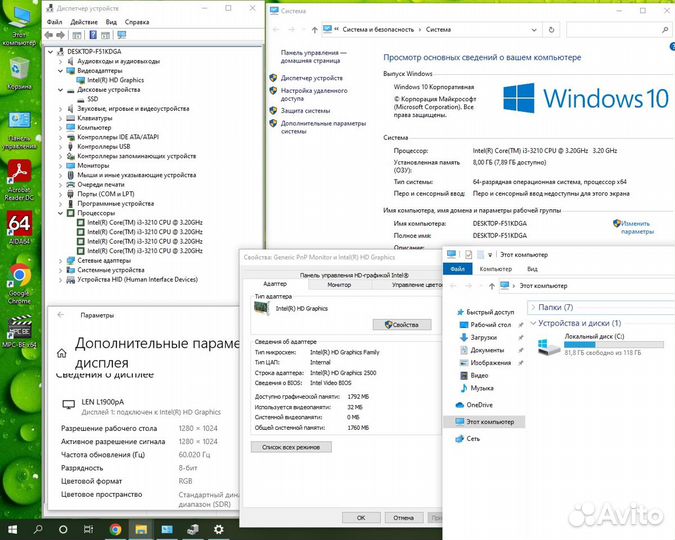675x540 pixels.
Task: Click File Explorer icon on the taskbar
Action: tap(141, 529)
